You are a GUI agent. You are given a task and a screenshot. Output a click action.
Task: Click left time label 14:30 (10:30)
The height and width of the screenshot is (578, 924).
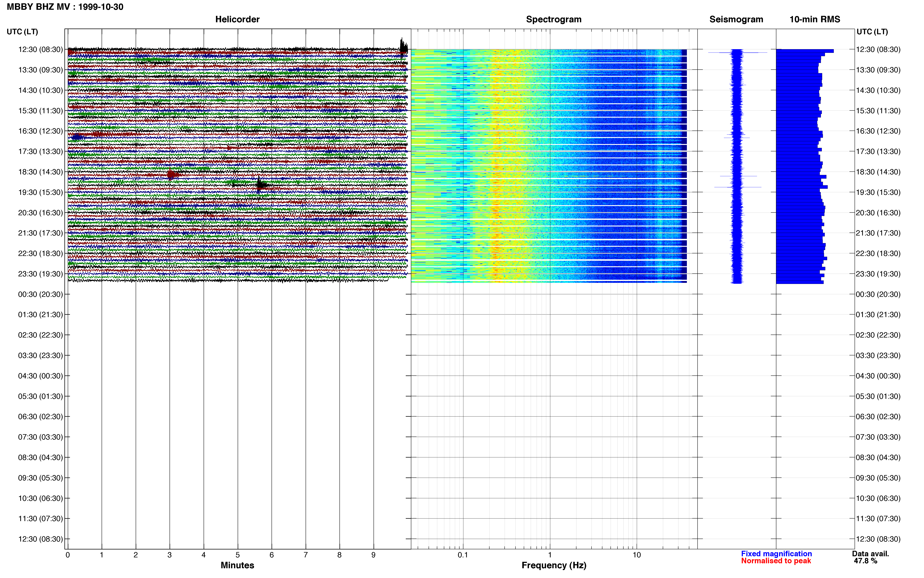pos(41,90)
